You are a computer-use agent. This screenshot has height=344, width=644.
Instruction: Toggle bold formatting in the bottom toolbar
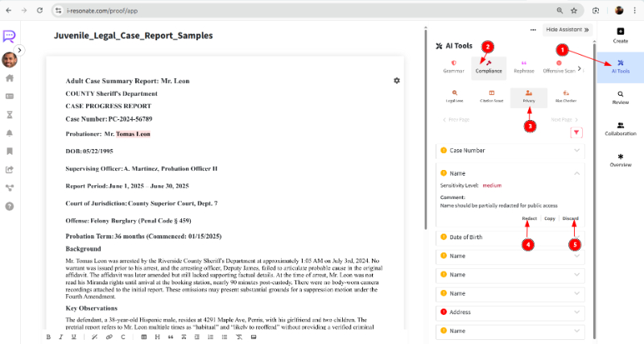[49, 337]
